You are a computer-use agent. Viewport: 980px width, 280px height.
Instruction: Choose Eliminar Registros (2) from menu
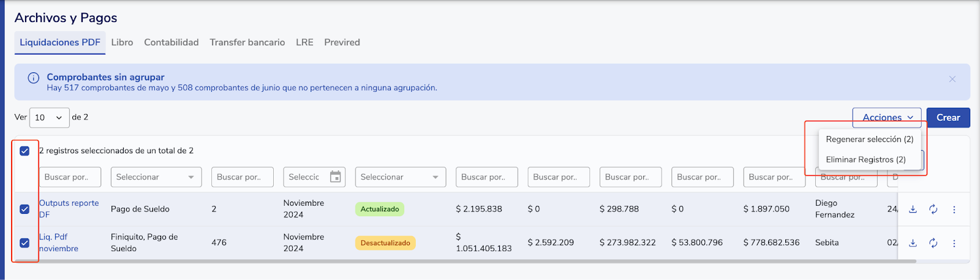pos(865,160)
